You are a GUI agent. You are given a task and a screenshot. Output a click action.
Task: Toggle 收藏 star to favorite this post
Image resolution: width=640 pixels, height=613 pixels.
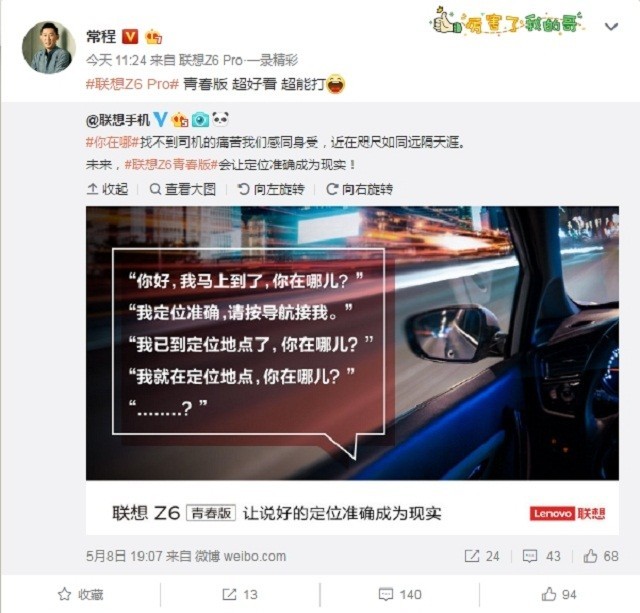80,594
